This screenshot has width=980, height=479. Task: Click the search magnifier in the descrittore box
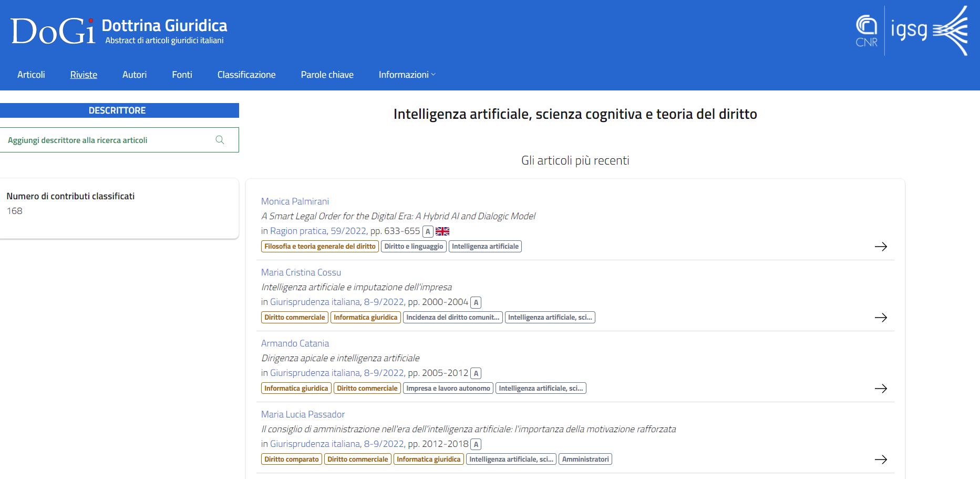(220, 139)
